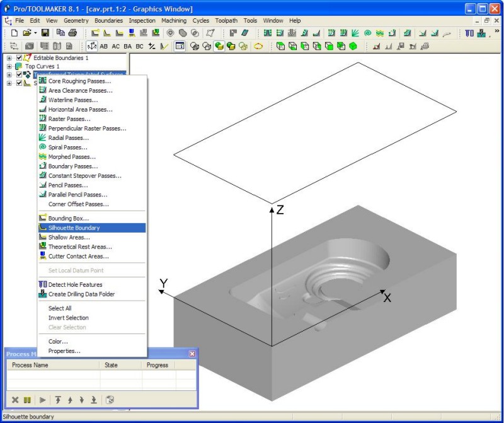
Task: Click the BC toolbar button
Action: [x=139, y=46]
